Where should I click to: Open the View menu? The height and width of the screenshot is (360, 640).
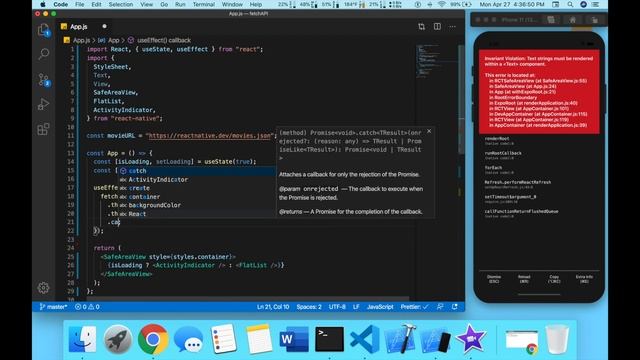point(147,4)
